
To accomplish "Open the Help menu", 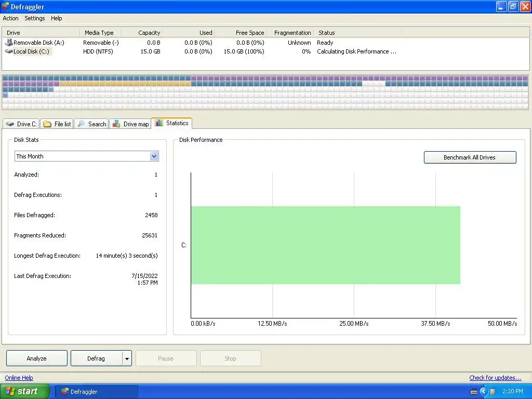I will (56, 18).
